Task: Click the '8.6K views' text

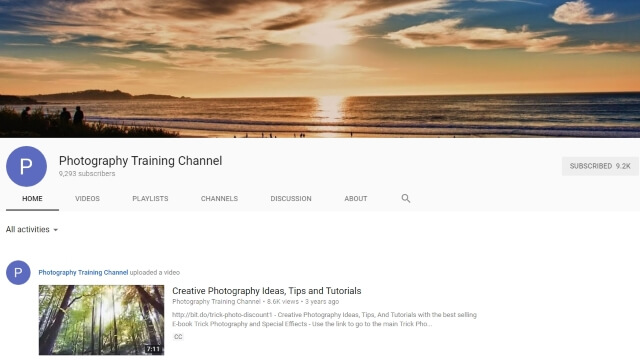Action: [283, 302]
